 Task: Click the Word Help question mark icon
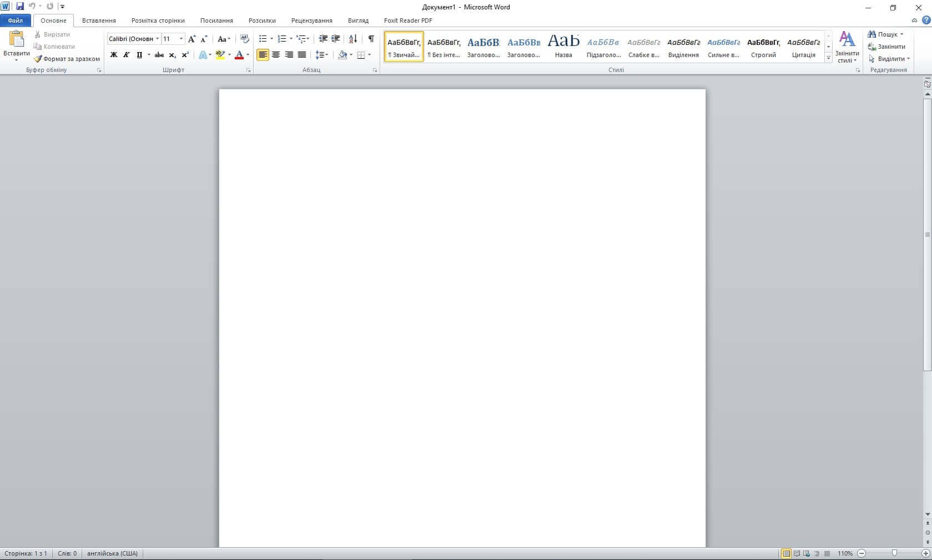pos(926,20)
